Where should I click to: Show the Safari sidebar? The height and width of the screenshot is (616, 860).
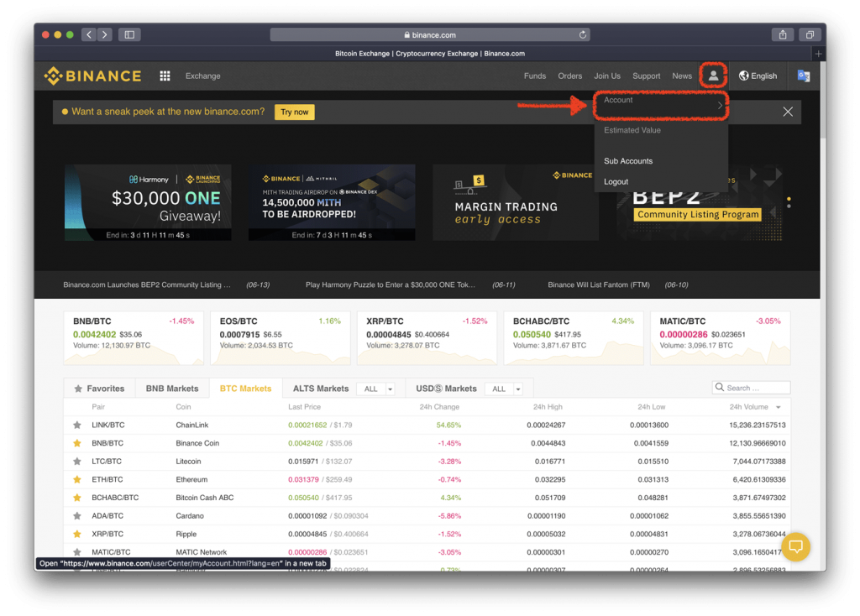tap(129, 34)
